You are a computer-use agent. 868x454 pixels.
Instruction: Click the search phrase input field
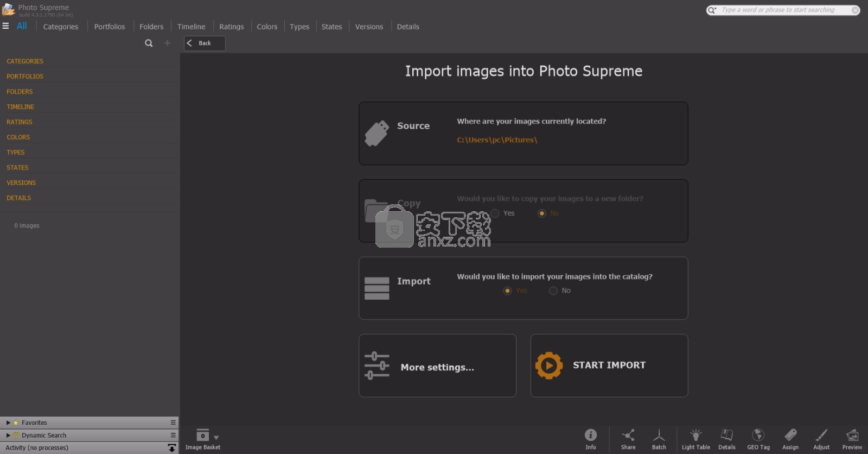(x=783, y=10)
